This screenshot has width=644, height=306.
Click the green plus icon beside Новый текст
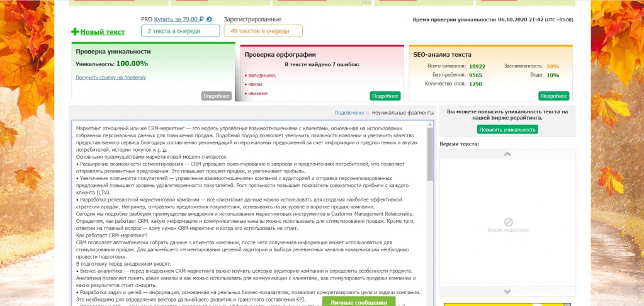[x=75, y=31]
